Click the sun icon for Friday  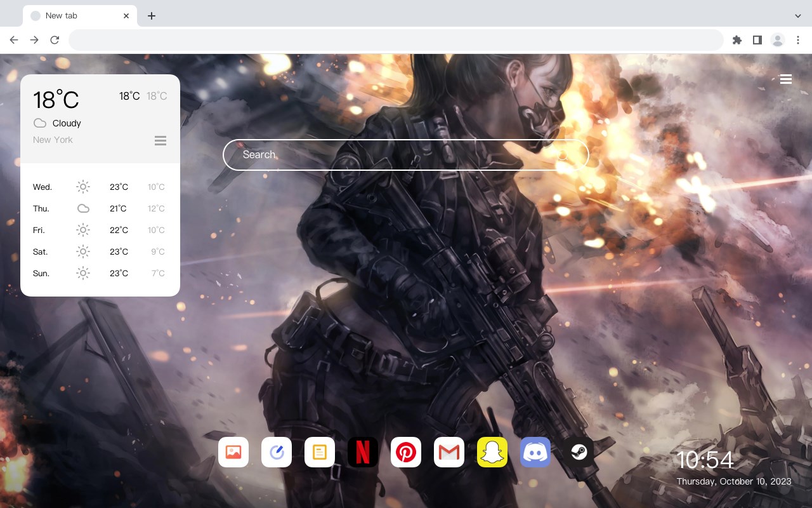point(83,230)
